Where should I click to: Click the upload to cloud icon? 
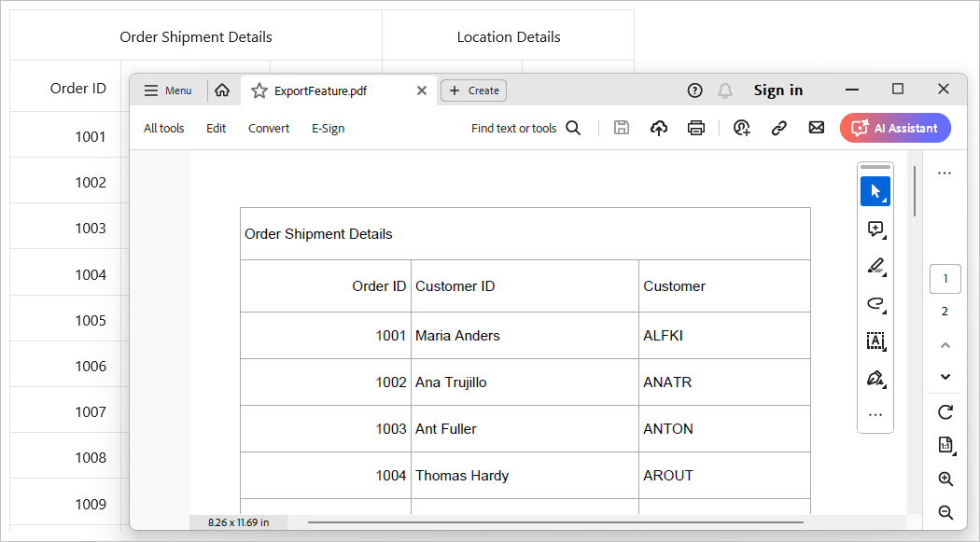pos(659,129)
